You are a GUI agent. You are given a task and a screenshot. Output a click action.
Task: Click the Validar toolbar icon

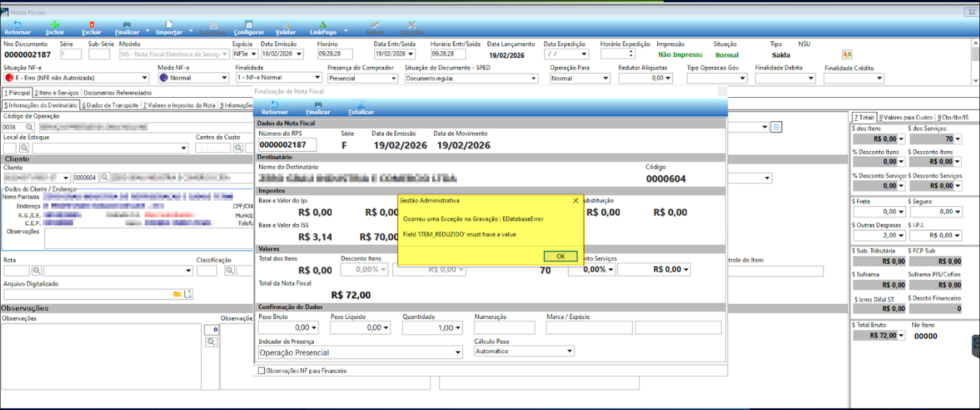pyautogui.click(x=285, y=25)
